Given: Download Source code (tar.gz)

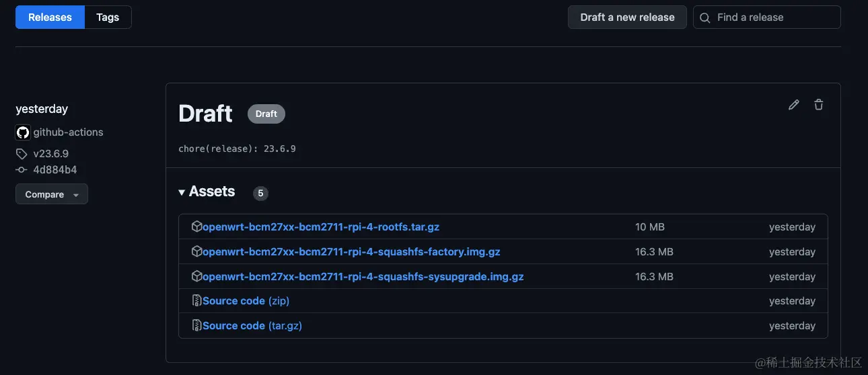Looking at the screenshot, I should (x=252, y=326).
